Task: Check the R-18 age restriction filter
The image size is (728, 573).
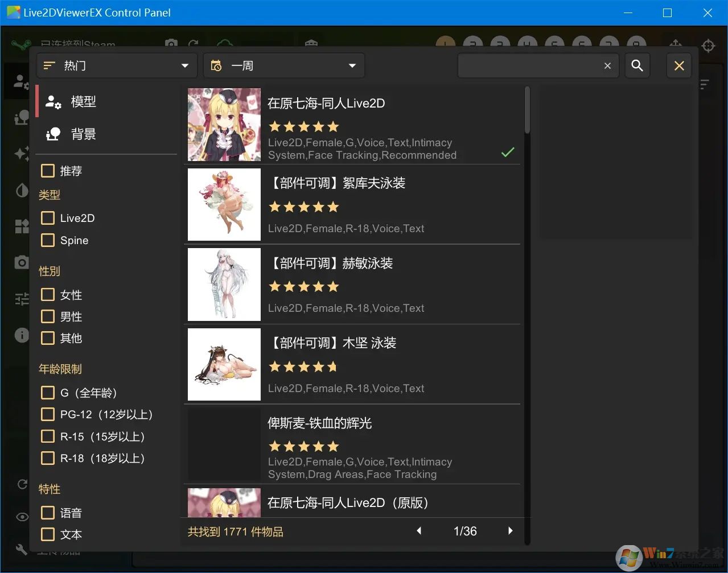Action: click(x=48, y=458)
